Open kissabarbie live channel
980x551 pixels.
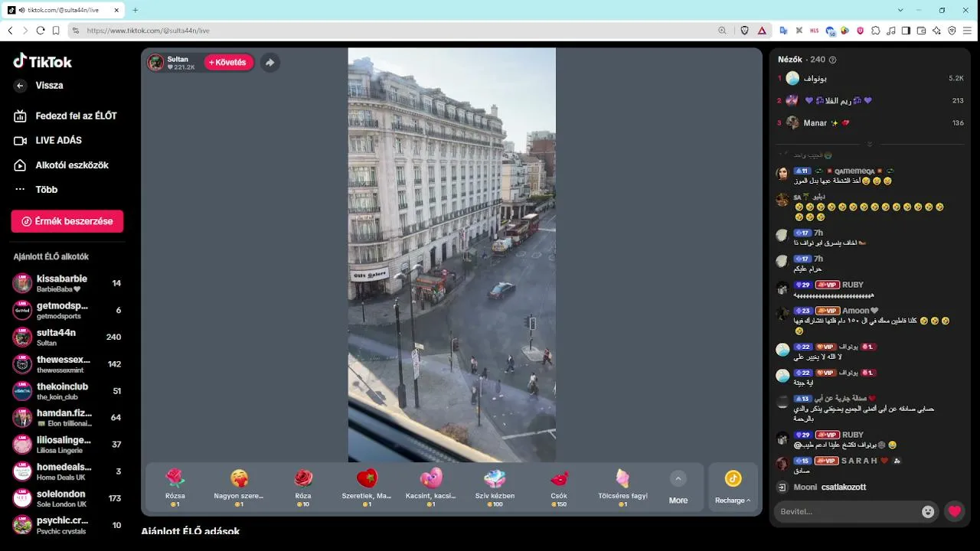click(67, 283)
